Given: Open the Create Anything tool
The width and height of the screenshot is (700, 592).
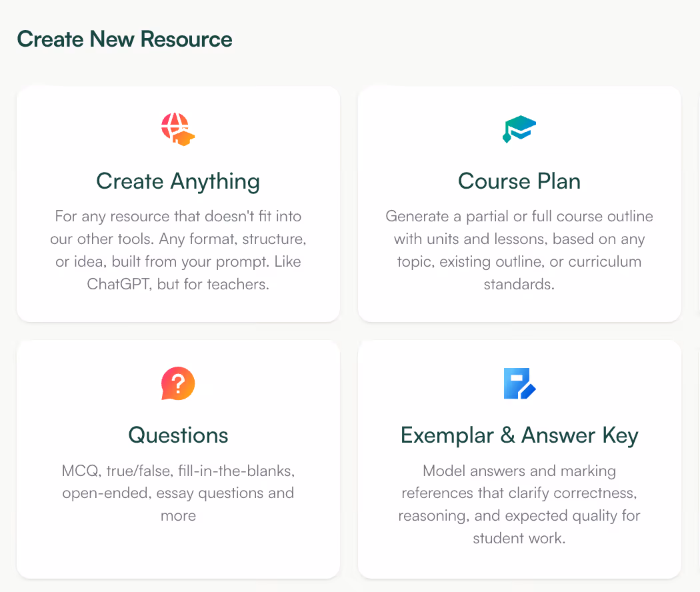Looking at the screenshot, I should tap(177, 204).
